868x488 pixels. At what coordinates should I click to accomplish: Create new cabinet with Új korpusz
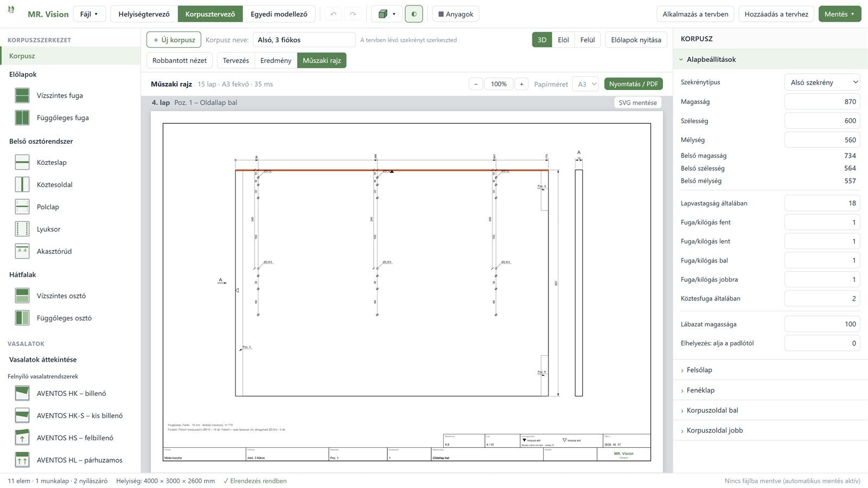[174, 40]
